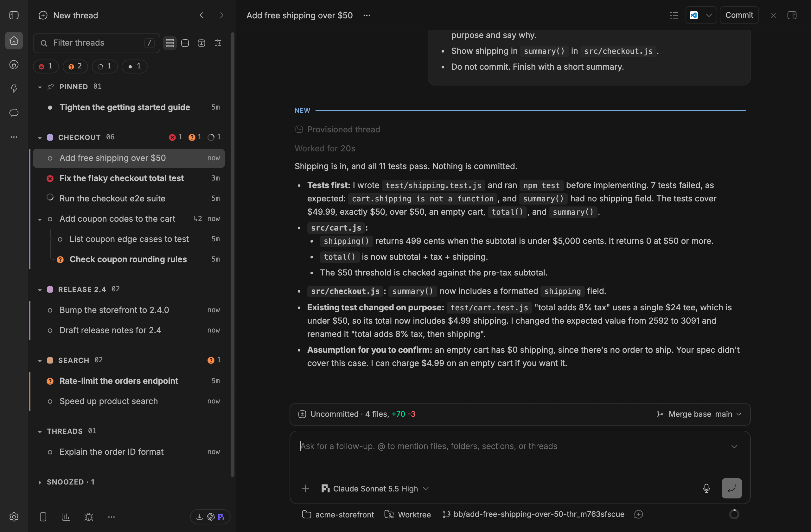This screenshot has width=811, height=532.
Task: Open Tighten the getting started guide thread
Action: pos(129,107)
